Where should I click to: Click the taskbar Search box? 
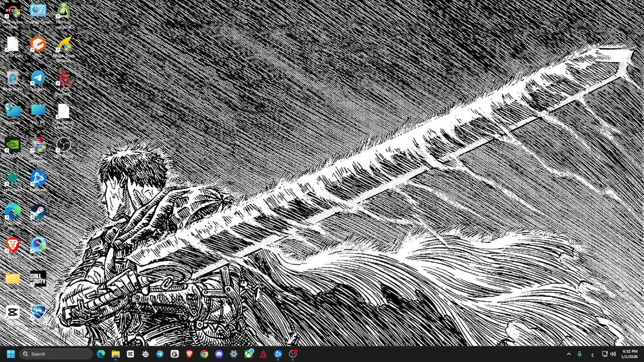tap(56, 354)
